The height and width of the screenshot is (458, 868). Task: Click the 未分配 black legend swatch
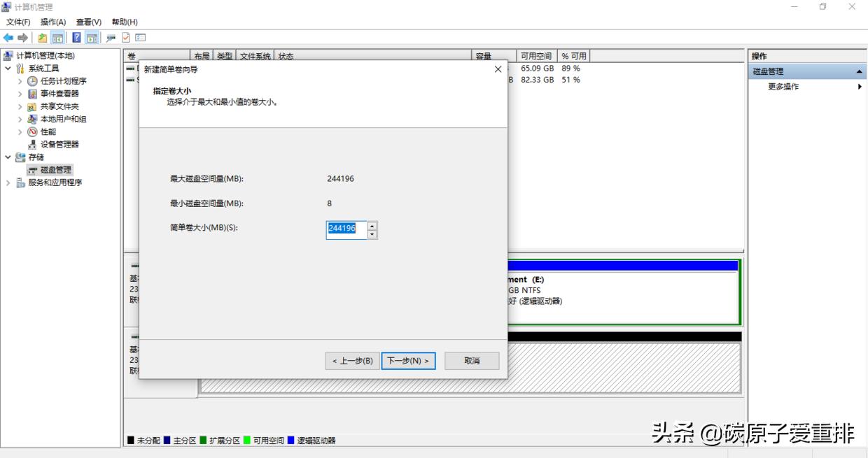131,441
